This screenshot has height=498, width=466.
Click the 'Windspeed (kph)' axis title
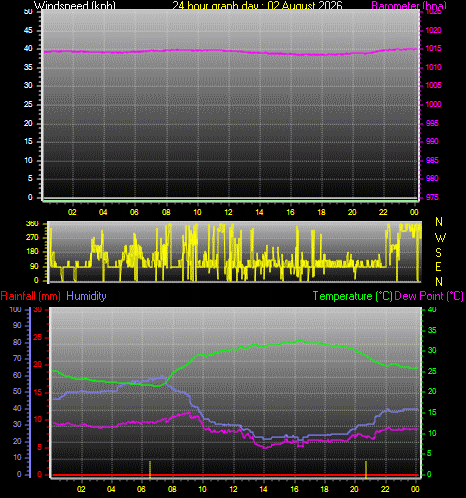tap(75, 5)
